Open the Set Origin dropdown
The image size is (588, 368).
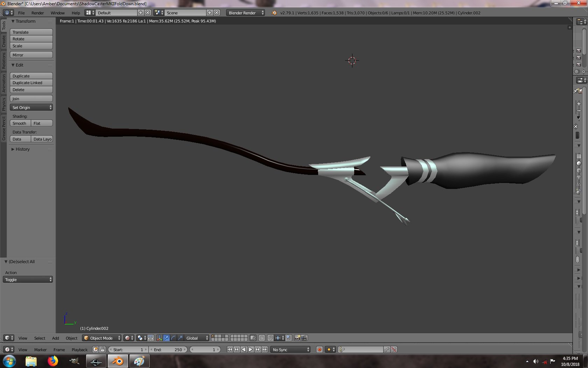31,108
